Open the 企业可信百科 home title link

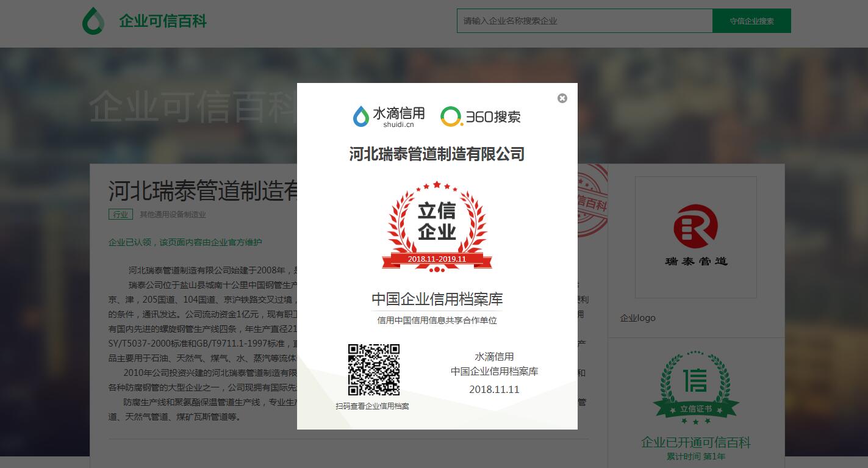(x=163, y=21)
